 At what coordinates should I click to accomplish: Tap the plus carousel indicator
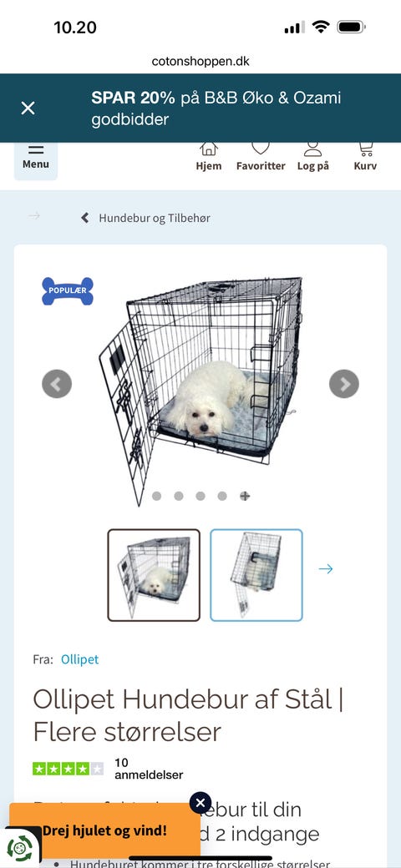245,496
